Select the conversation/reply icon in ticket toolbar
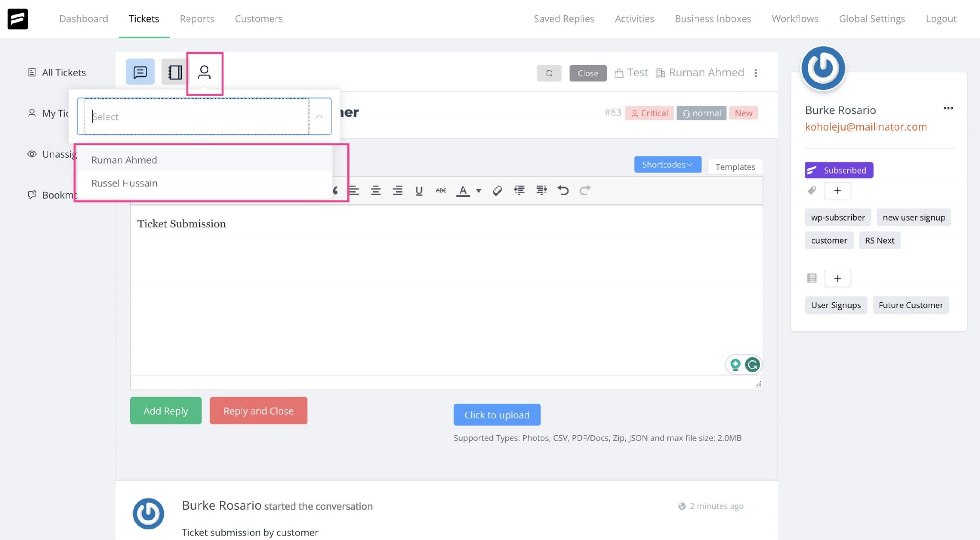The width and height of the screenshot is (980, 540). [x=140, y=72]
